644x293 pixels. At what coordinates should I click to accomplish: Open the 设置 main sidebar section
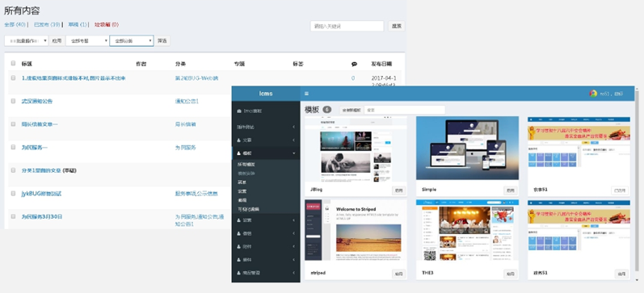tap(266, 220)
